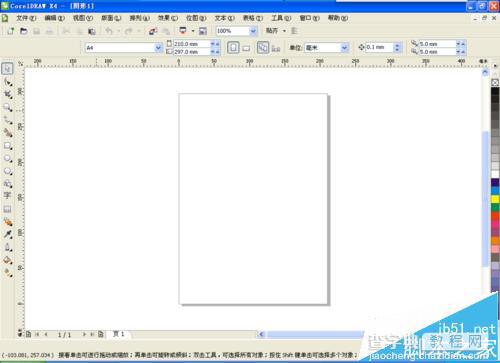Viewport: 500px width, 363px height.
Task: Click the page width field 210.0 mm
Action: click(192, 44)
